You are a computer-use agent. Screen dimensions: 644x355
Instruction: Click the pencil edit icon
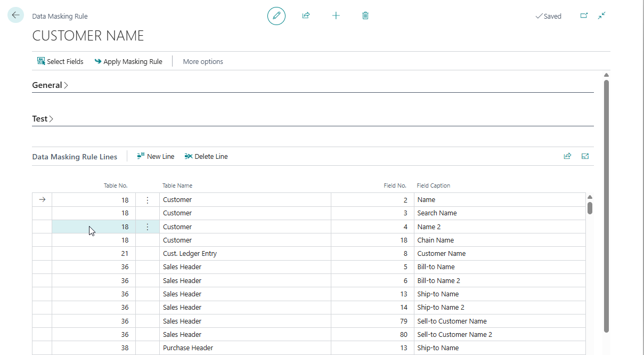click(x=276, y=15)
